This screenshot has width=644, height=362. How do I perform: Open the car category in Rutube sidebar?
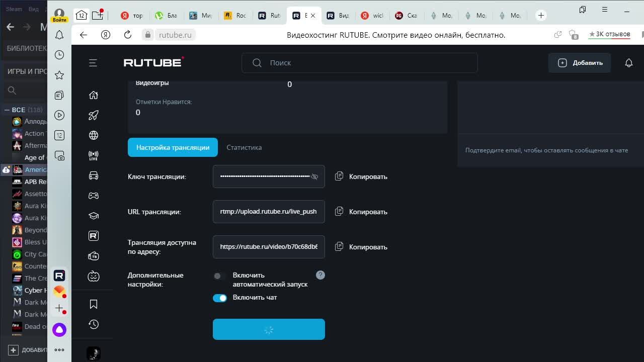[x=93, y=175]
